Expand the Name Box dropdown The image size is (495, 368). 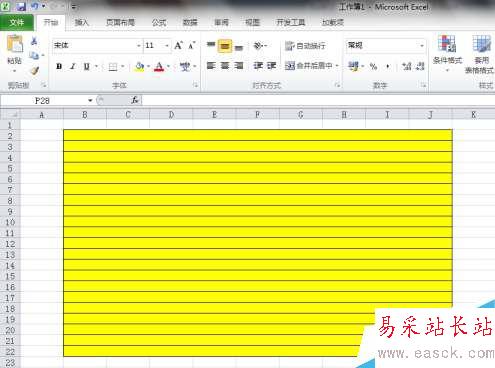point(90,100)
